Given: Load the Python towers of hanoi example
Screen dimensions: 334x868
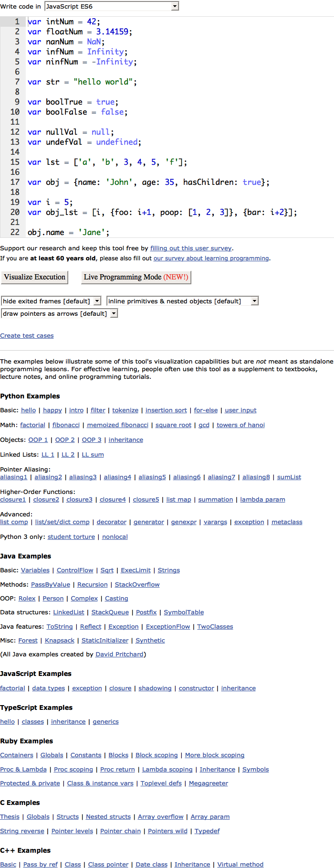Looking at the screenshot, I should tap(240, 425).
